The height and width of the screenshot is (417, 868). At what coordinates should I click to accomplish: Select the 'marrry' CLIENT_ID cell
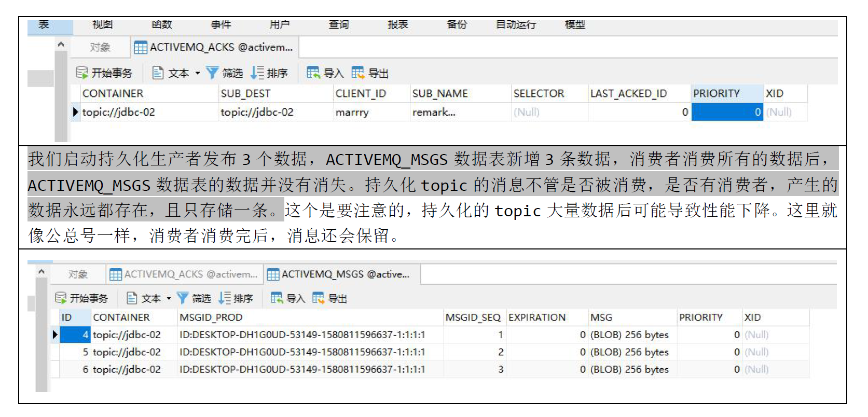pyautogui.click(x=372, y=112)
